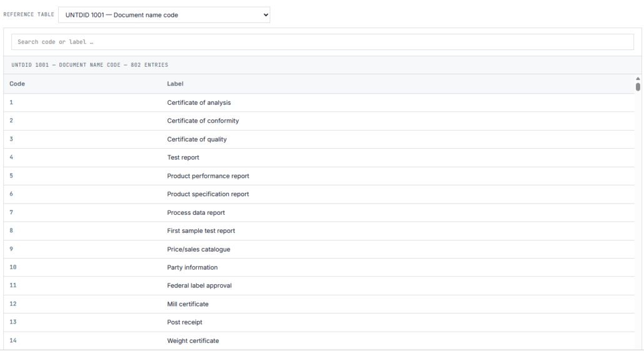644x351 pixels.
Task: Focus the Search code or label field
Action: (323, 42)
